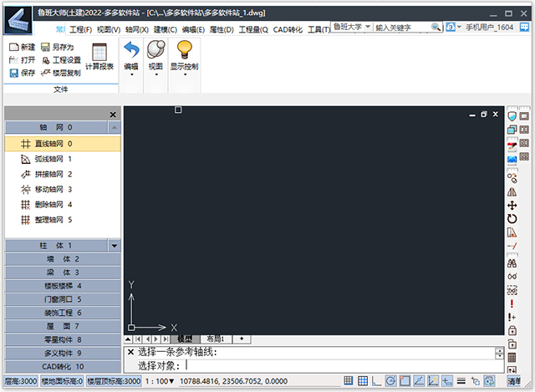Open the 楼板楼梯 4 category

coord(63,286)
